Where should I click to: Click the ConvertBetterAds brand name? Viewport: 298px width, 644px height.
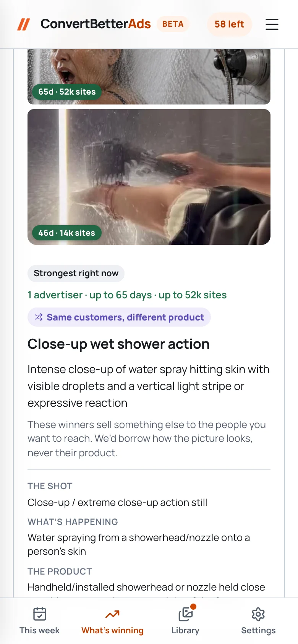(x=96, y=24)
